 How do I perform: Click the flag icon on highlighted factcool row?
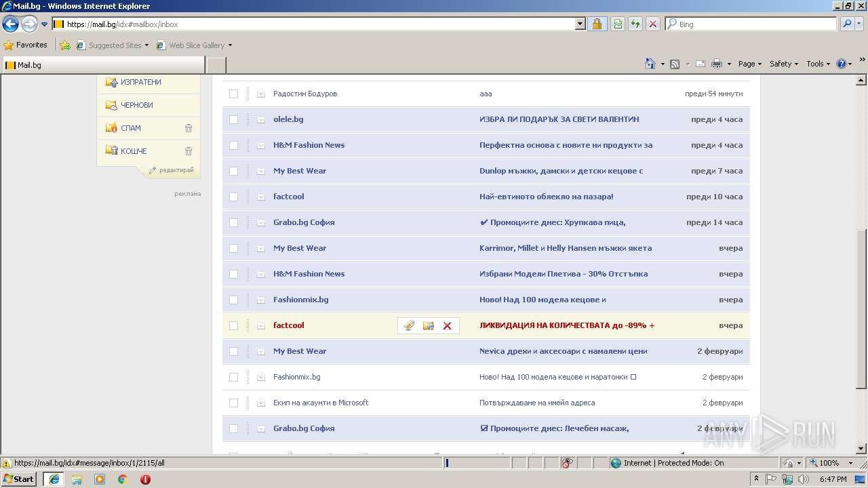(x=409, y=326)
